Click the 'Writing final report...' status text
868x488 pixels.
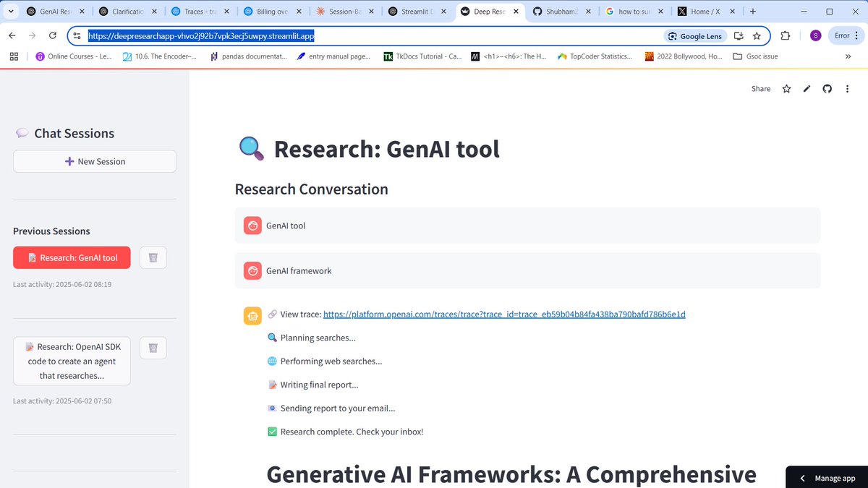pos(320,385)
